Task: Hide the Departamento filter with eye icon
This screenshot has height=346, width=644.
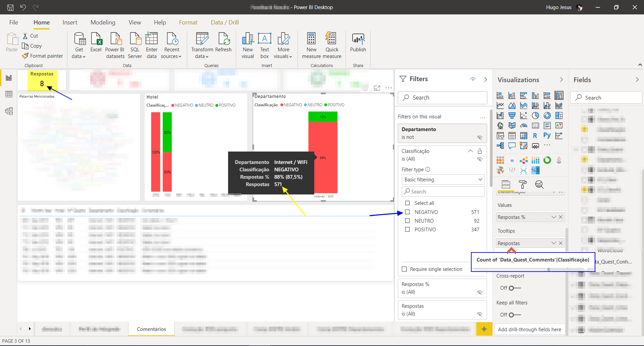Action: (480, 137)
